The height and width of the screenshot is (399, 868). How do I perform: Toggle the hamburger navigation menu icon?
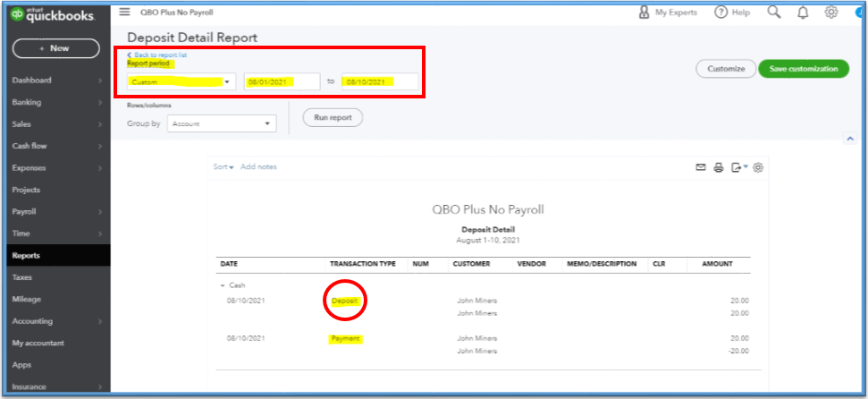(124, 12)
